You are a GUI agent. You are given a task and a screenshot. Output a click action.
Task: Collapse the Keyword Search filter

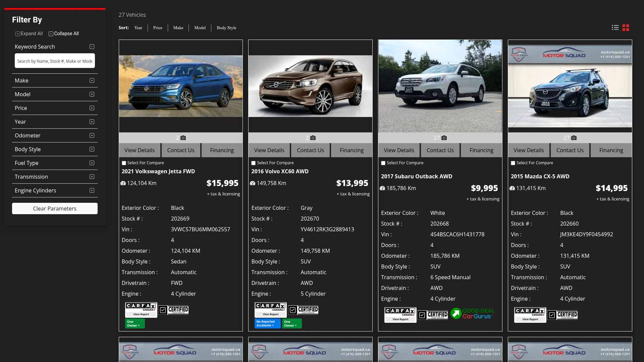92,47
